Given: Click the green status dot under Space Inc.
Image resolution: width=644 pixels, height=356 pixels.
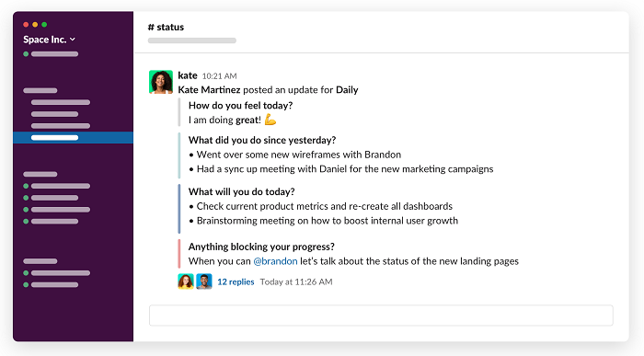Looking at the screenshot, I should click(x=26, y=53).
